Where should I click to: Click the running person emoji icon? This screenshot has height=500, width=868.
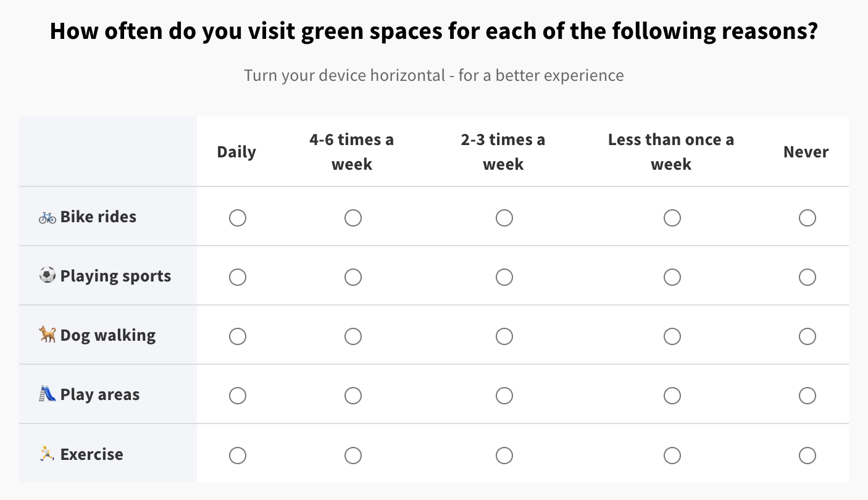(48, 454)
